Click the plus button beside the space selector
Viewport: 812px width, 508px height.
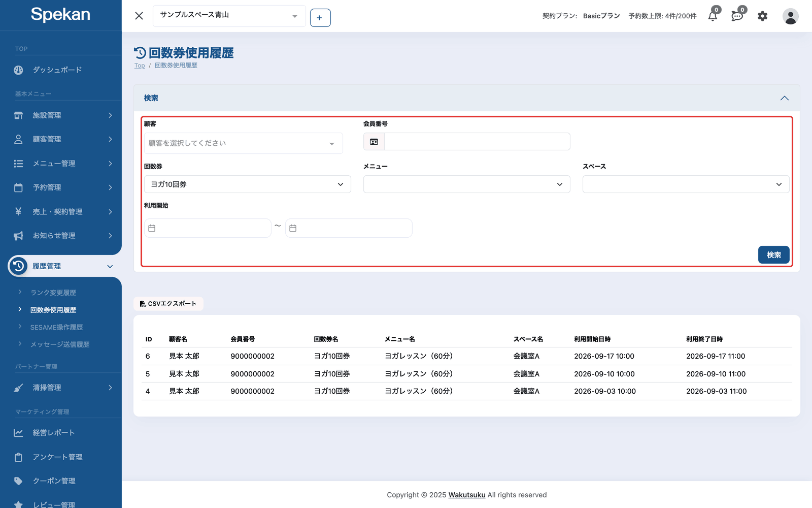coord(320,18)
